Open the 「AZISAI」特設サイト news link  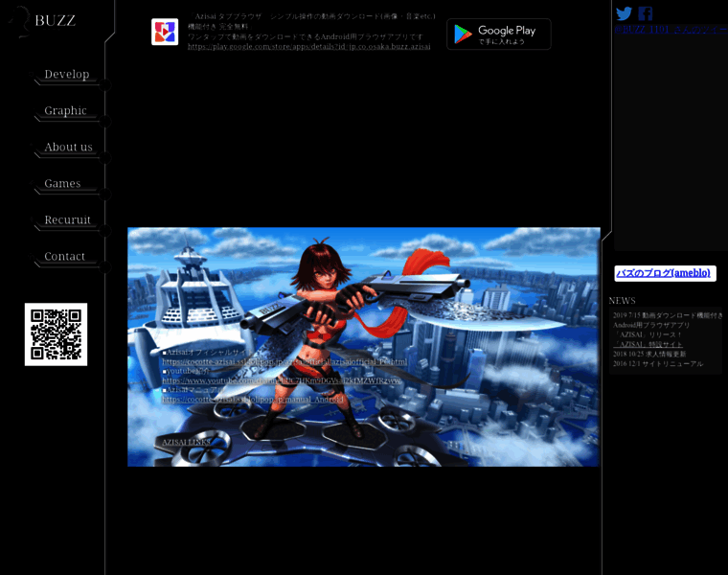(648, 344)
